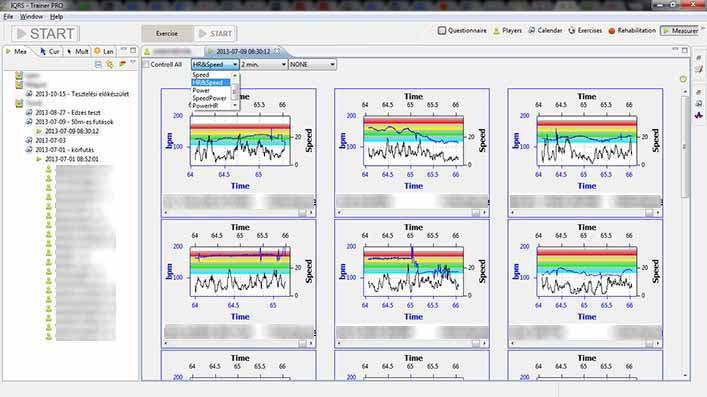The width and height of the screenshot is (707, 397).
Task: Switch to the Mea tab
Action: [x=16, y=51]
